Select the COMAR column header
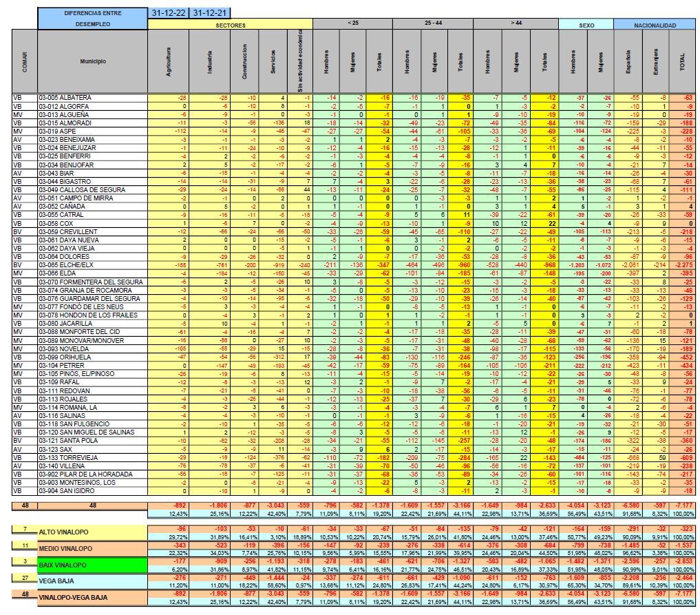 click(25, 62)
